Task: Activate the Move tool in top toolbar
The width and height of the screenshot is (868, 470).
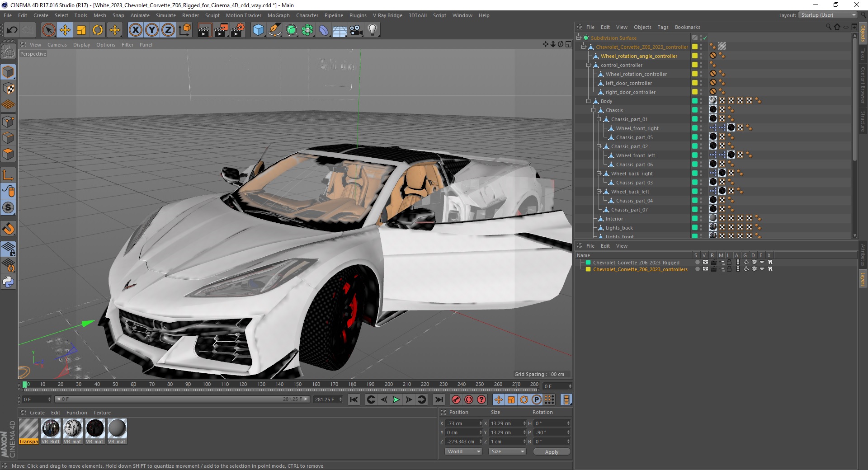Action: coord(65,30)
